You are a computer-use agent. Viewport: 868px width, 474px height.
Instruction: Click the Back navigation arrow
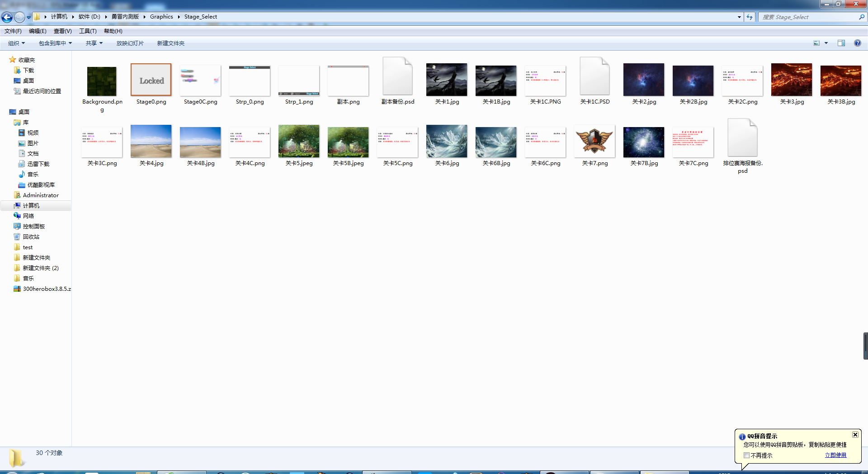(7, 17)
